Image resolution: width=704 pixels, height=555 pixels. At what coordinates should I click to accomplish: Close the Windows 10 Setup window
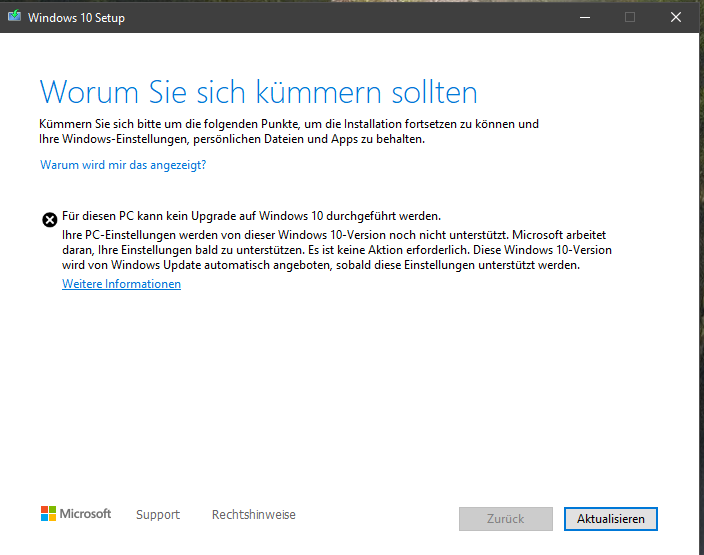pyautogui.click(x=676, y=17)
